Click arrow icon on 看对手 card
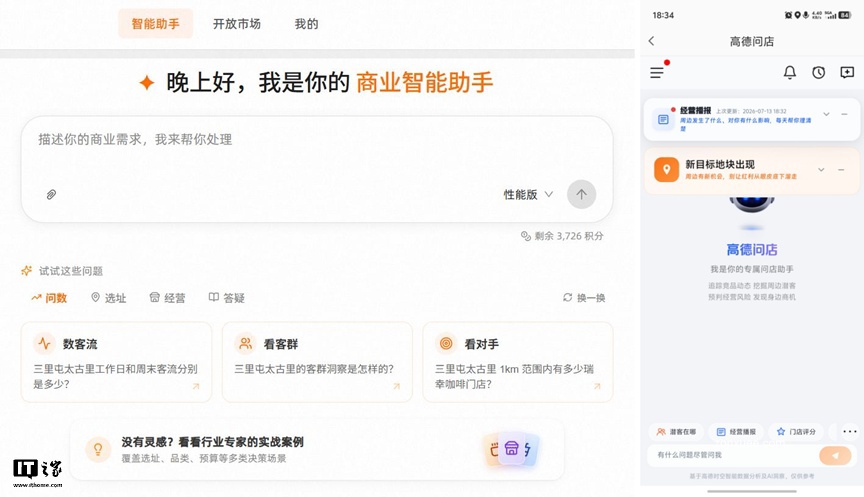This screenshot has height=497, width=864. pos(597,386)
